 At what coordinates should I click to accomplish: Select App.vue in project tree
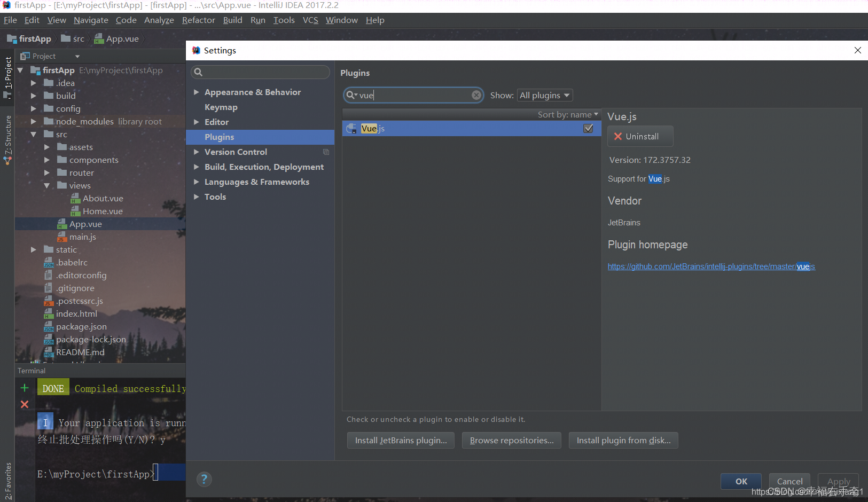pos(85,224)
